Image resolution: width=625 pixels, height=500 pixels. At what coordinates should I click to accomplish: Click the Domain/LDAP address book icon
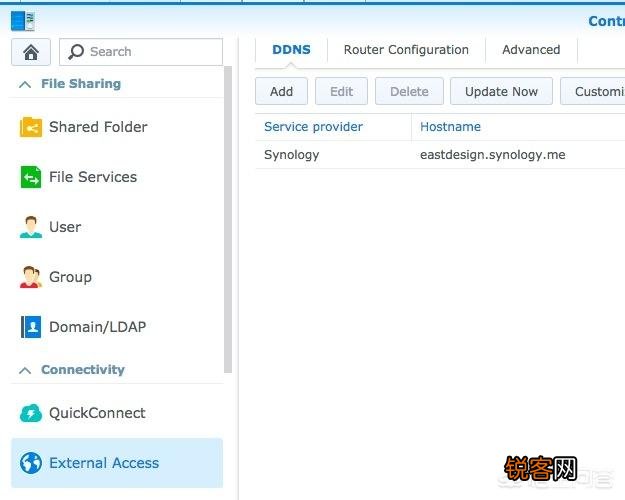tap(31, 327)
